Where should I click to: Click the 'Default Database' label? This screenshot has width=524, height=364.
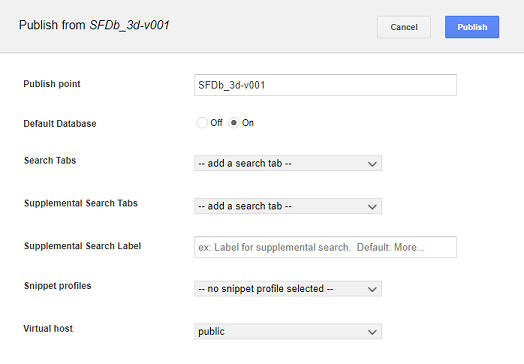click(60, 124)
